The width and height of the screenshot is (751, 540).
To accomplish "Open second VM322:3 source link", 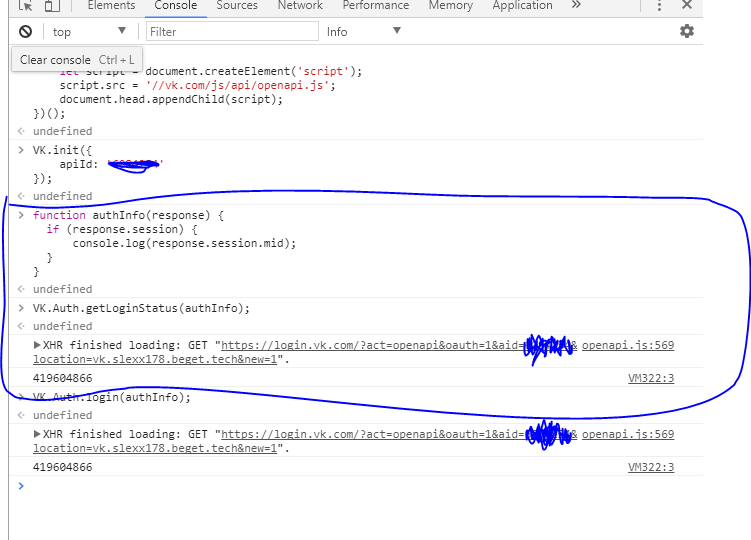I will [651, 467].
